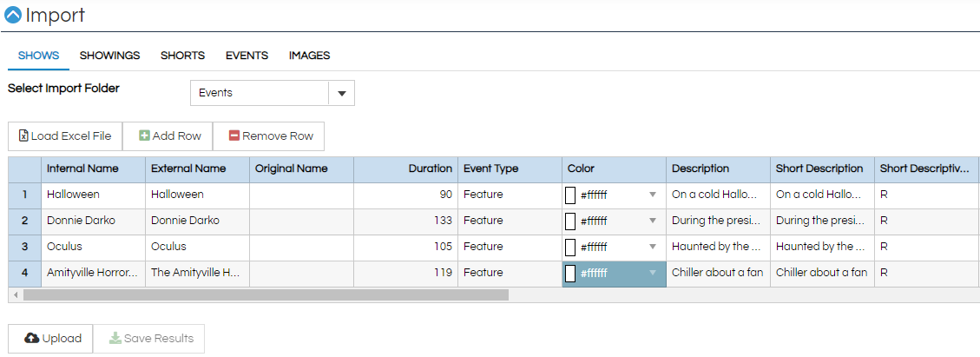
Task: Click the red minus icon for Remove Row
Action: (x=234, y=136)
